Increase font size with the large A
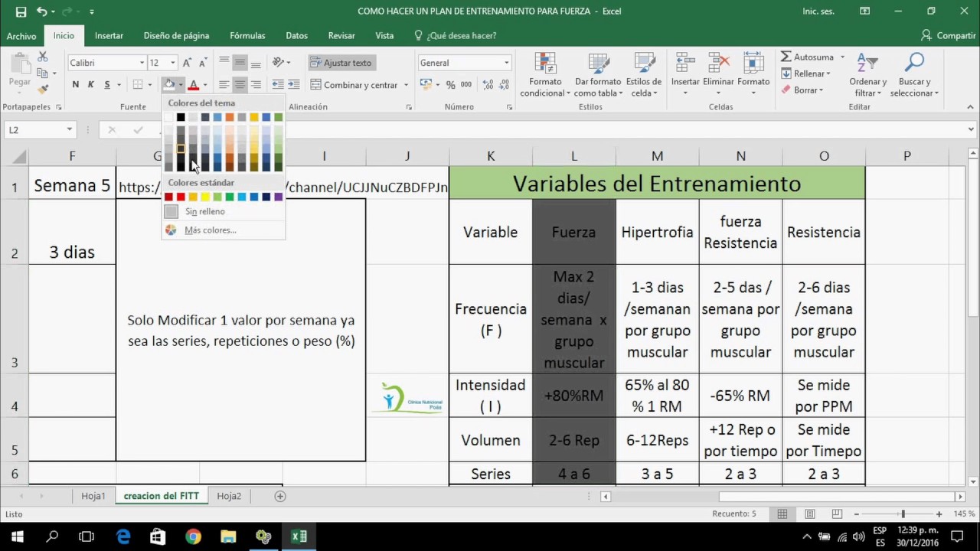Image resolution: width=980 pixels, height=551 pixels. [187, 63]
